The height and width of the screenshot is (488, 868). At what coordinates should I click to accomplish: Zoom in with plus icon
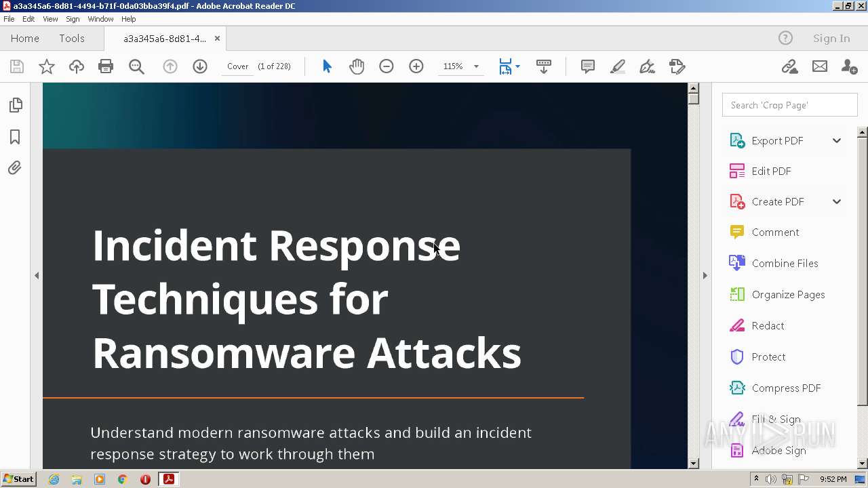(x=416, y=66)
